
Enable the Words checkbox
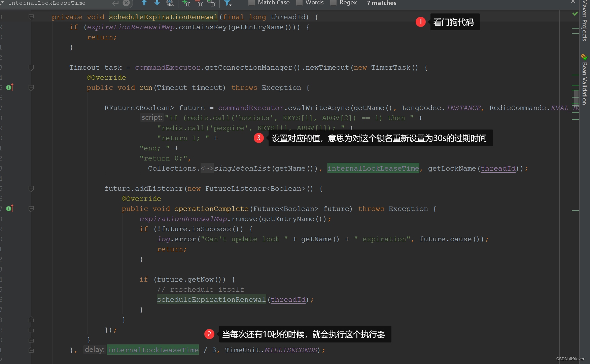click(299, 3)
